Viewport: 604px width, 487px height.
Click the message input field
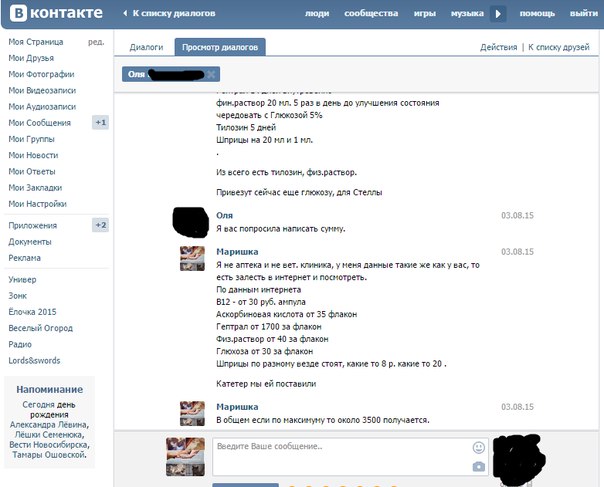(340, 456)
